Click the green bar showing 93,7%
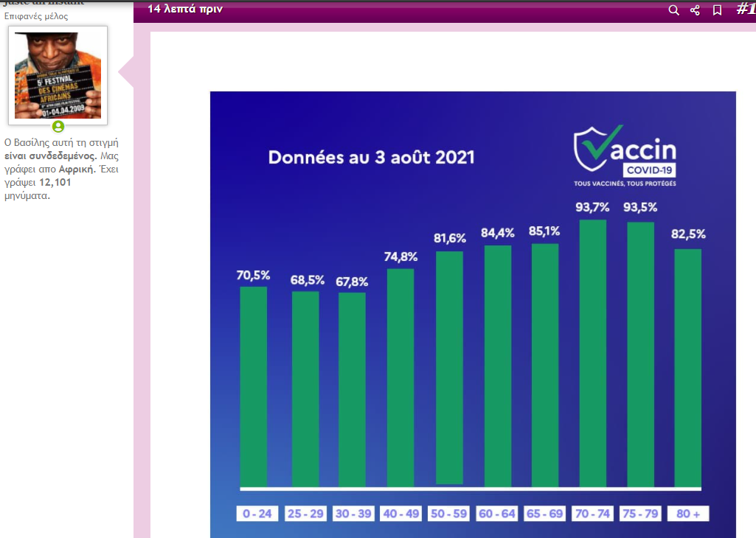The height and width of the screenshot is (538, 756). click(x=593, y=354)
